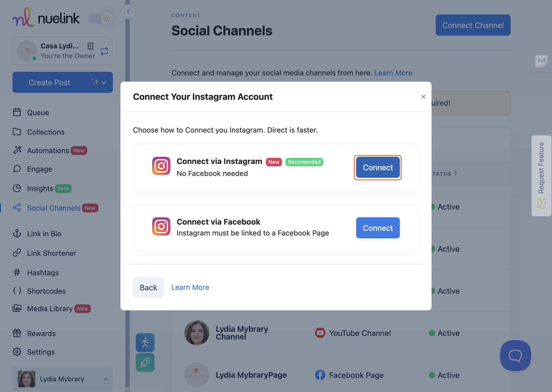Click the Insights pie chart icon
Screen dimensions: 552x392
[17, 188]
